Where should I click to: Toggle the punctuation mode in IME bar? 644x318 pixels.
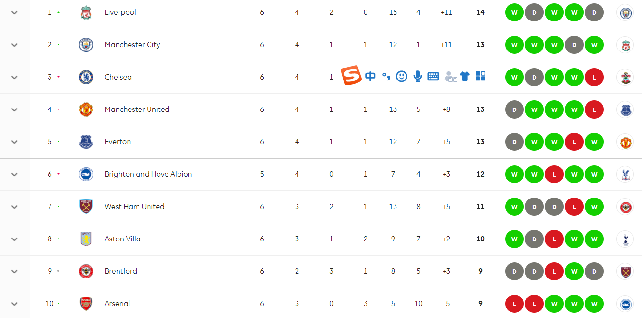pyautogui.click(x=386, y=76)
